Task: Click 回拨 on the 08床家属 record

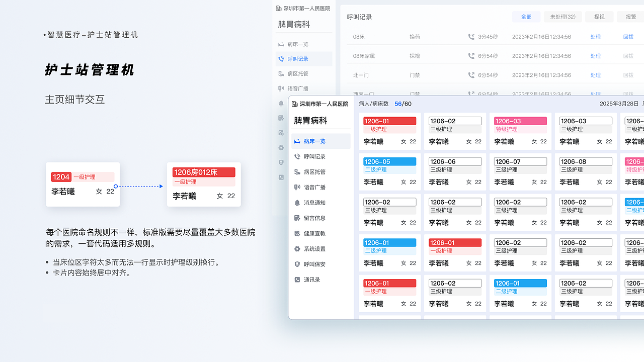Action: (x=628, y=56)
